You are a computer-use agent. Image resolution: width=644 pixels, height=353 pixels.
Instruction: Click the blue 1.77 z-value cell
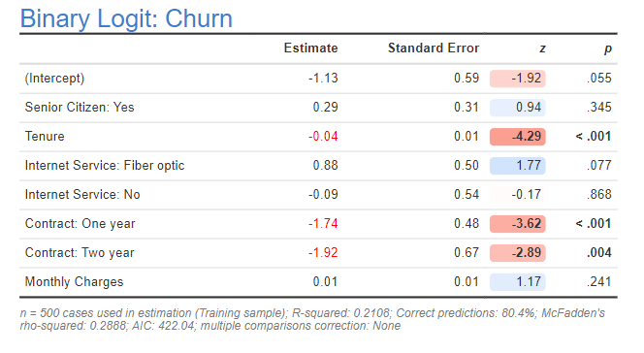coord(518,166)
